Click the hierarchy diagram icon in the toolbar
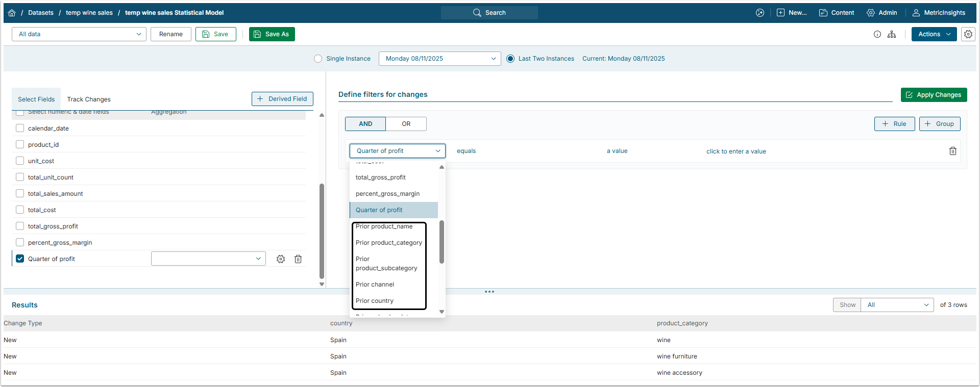This screenshot has height=387, width=980. 892,34
